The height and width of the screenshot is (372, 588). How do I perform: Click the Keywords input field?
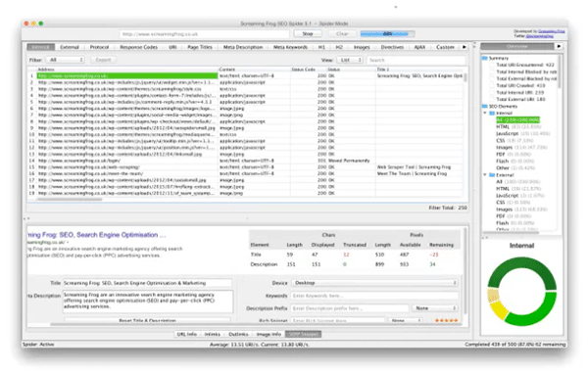pyautogui.click(x=374, y=296)
